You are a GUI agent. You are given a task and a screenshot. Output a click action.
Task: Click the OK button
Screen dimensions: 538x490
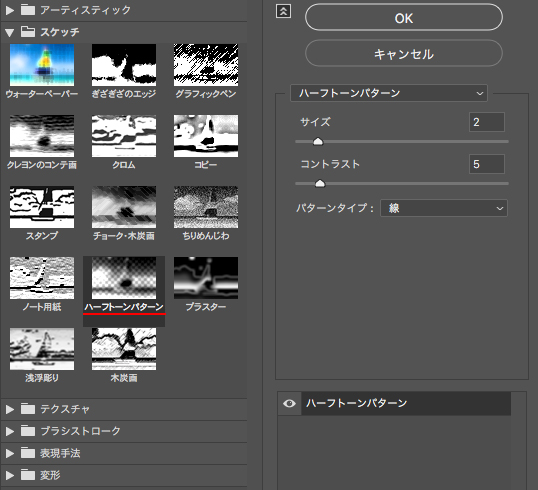coord(404,18)
